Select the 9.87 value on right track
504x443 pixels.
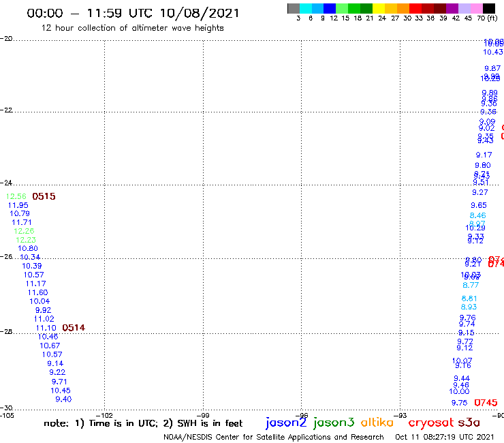pos(492,68)
